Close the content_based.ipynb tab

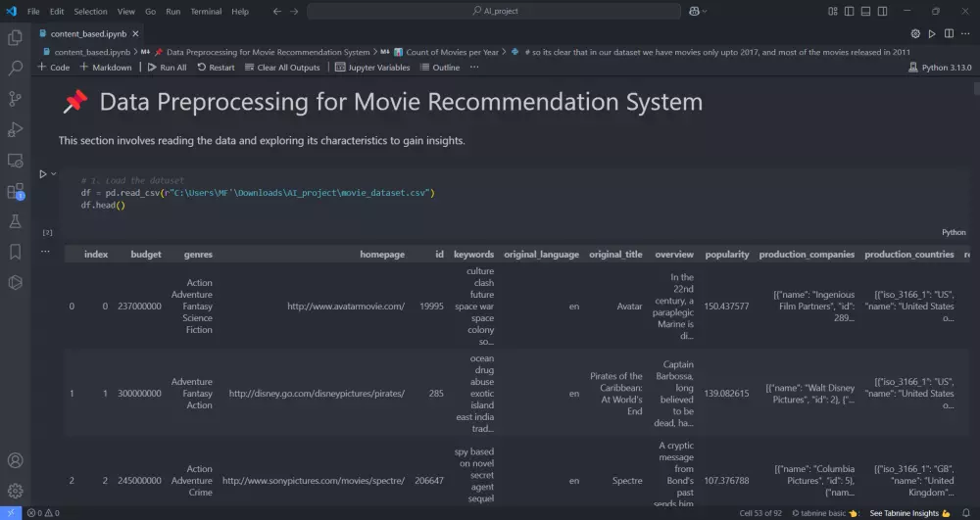[x=135, y=33]
